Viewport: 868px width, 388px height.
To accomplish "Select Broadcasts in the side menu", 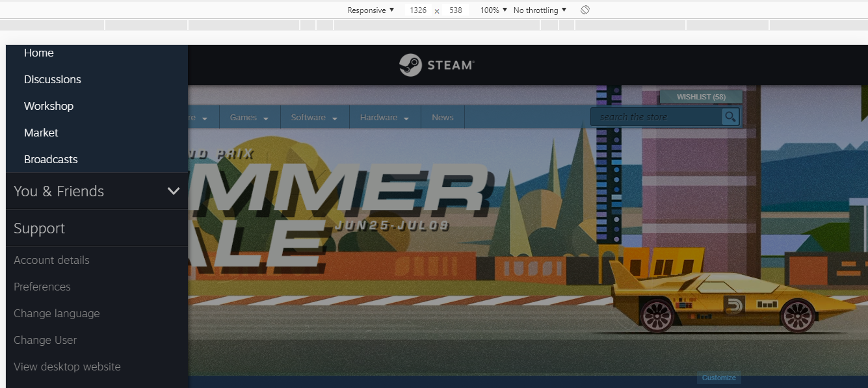I will tap(51, 159).
